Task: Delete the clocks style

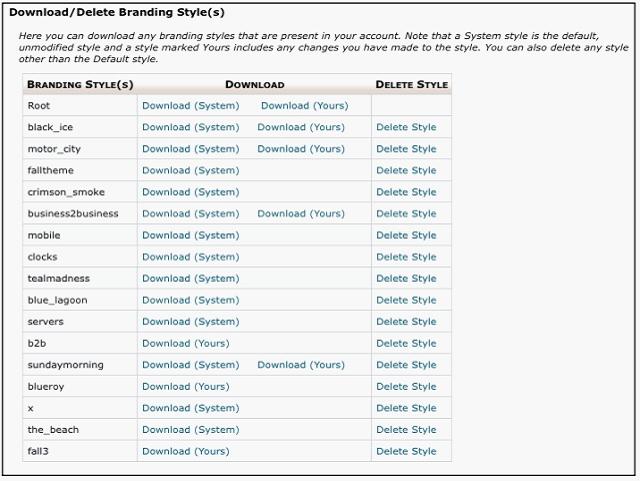Action: coord(406,257)
